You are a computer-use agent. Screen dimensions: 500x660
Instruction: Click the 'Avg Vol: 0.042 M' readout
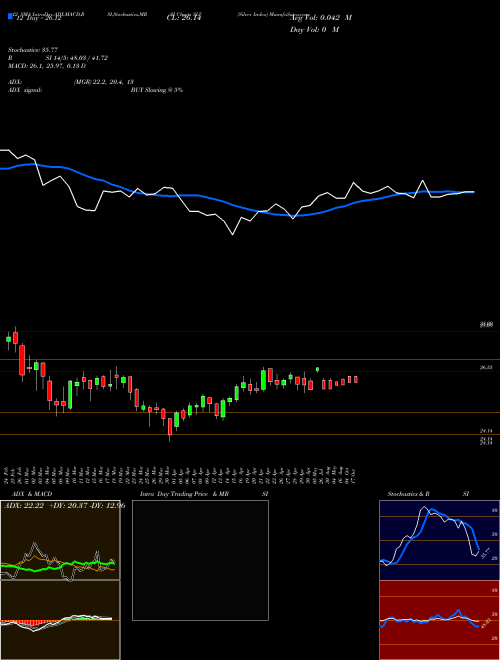321,18
